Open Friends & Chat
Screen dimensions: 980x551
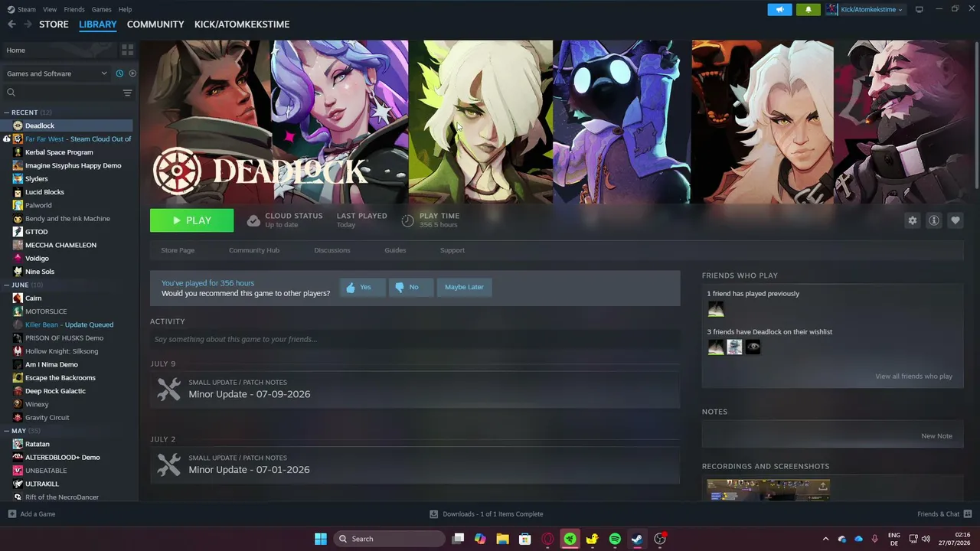pyautogui.click(x=944, y=514)
